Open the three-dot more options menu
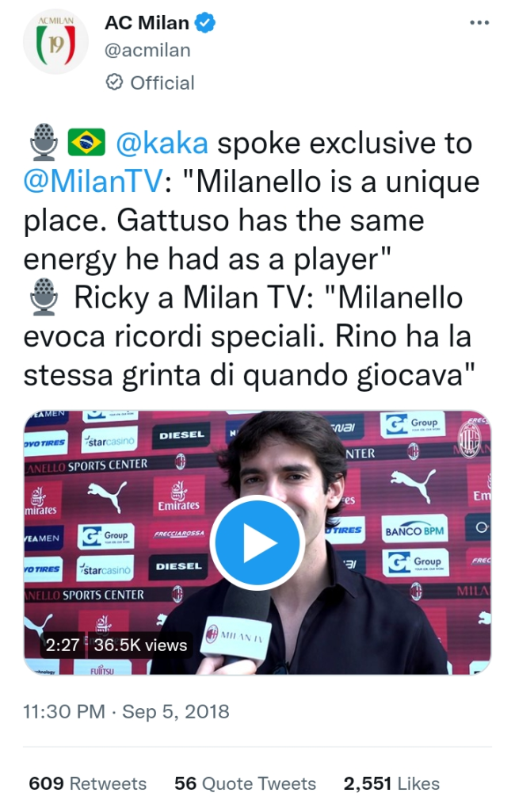Viewport: 515px width, 812px height. 479,22
